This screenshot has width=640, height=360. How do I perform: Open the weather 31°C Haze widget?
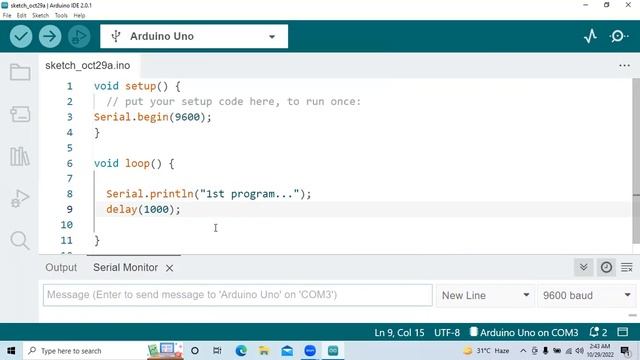pos(487,351)
